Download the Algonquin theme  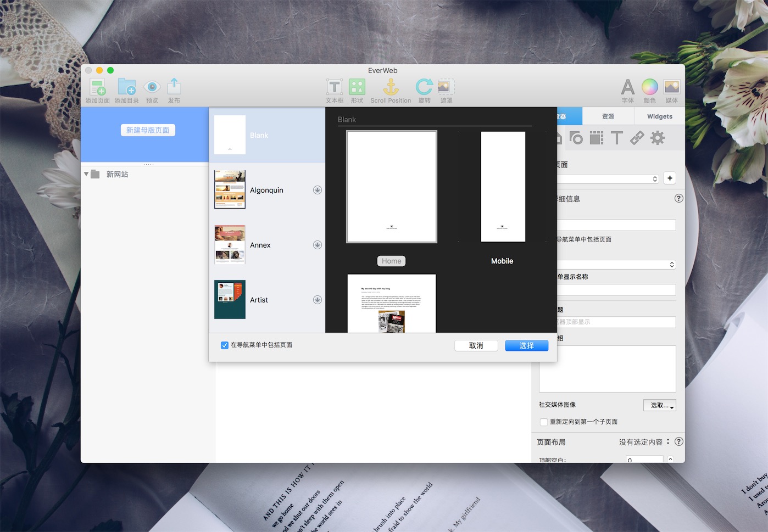click(x=318, y=190)
